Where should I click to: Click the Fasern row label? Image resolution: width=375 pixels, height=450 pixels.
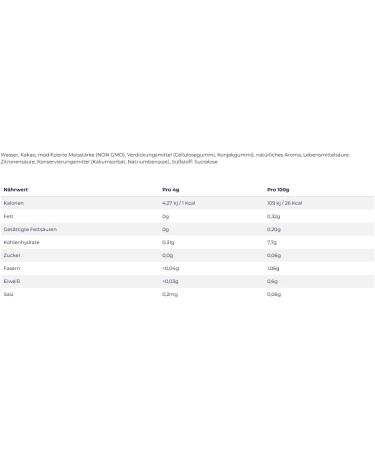(x=12, y=268)
